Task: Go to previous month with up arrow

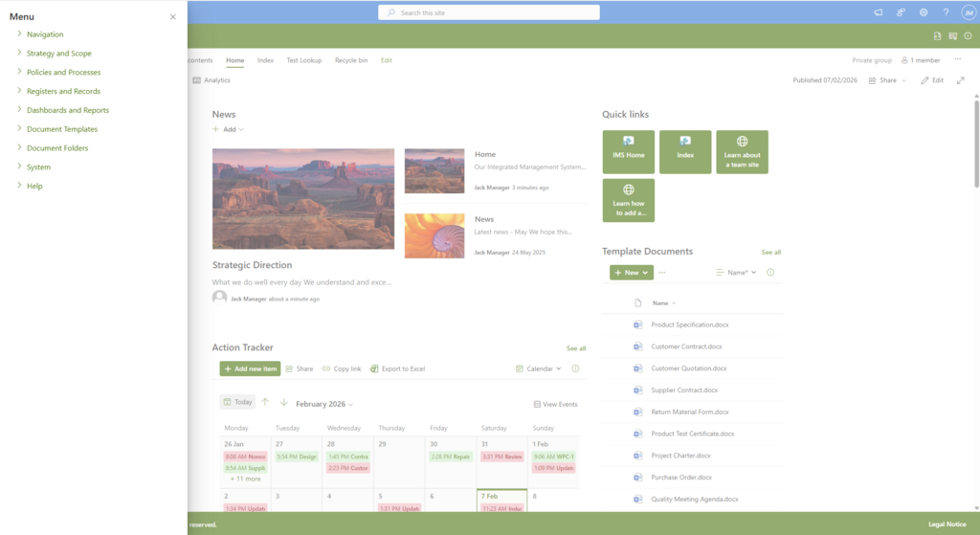Action: [265, 403]
